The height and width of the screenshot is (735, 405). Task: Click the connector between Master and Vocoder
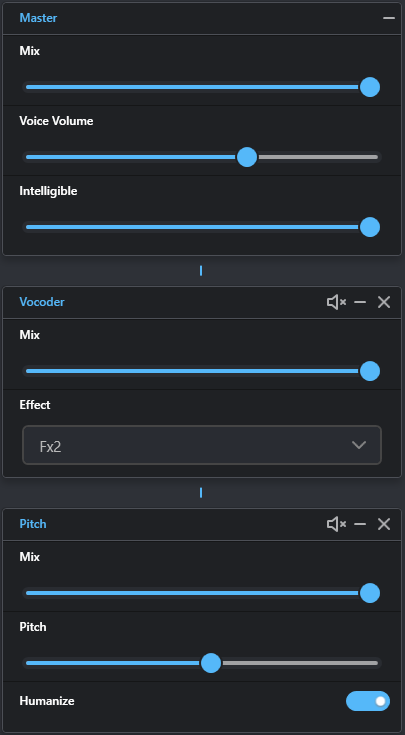pos(201,270)
